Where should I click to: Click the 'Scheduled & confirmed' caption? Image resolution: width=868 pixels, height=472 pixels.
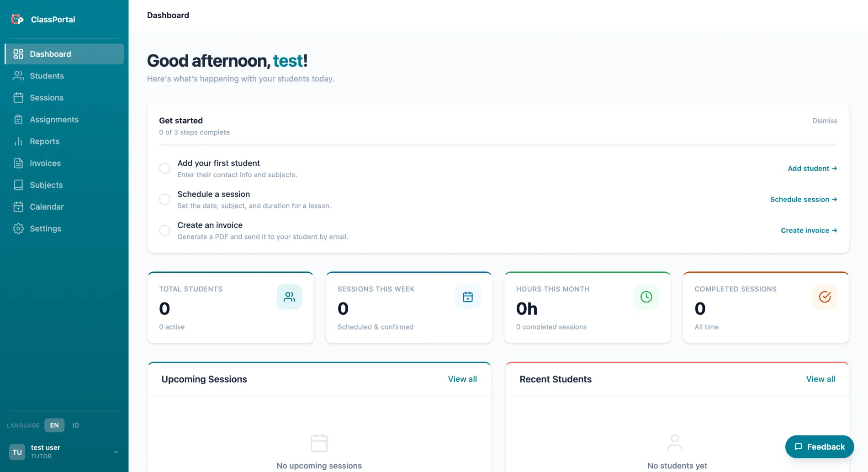coord(376,327)
